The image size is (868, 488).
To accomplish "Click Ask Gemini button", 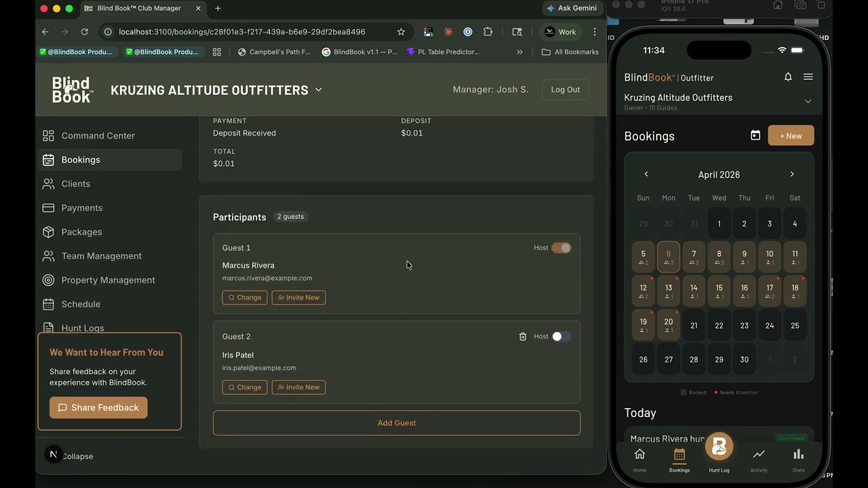I will click(x=572, y=8).
